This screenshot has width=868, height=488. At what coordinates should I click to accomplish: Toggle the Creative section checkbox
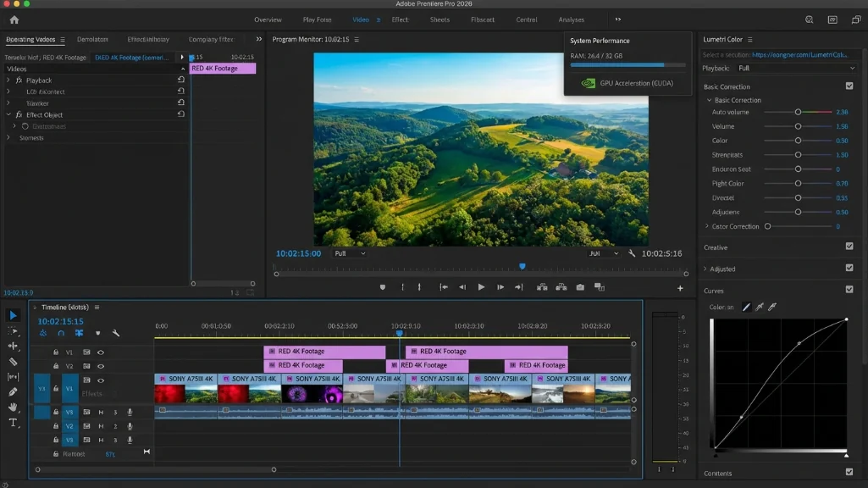pos(849,247)
